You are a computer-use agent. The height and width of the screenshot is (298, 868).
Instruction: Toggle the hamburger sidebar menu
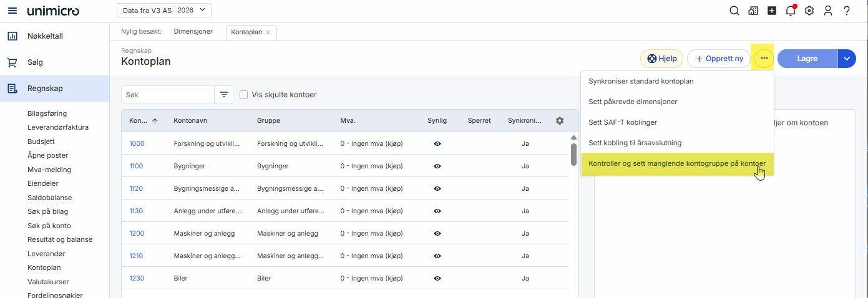tap(12, 11)
